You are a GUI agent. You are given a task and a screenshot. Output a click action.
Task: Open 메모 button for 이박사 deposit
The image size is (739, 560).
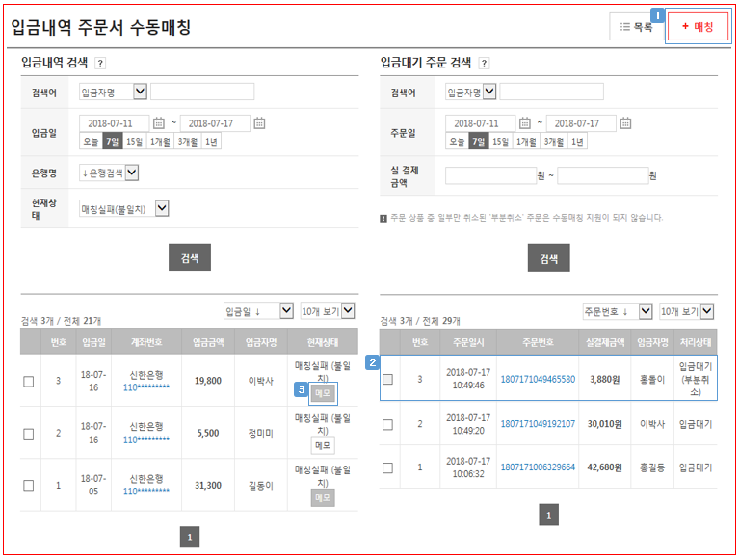[x=323, y=393]
